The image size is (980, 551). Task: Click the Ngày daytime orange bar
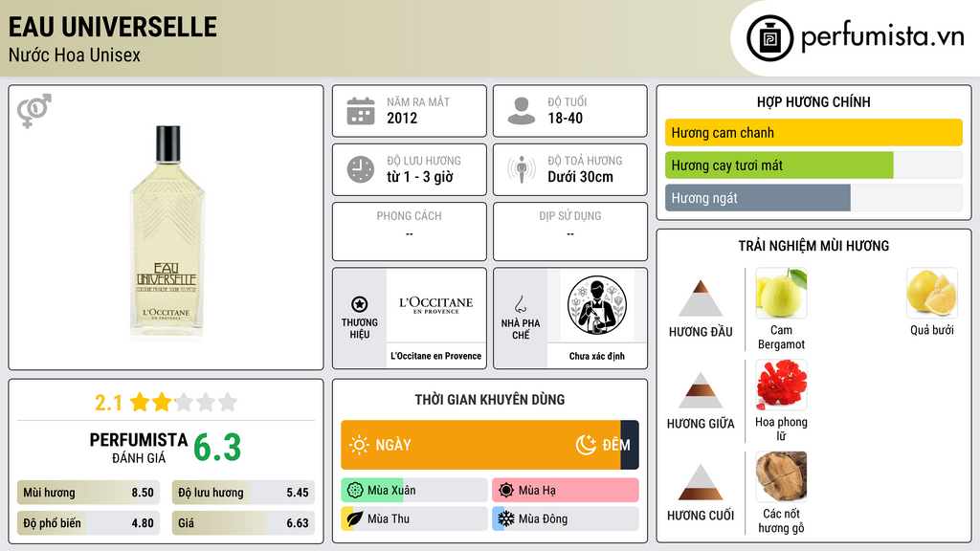480,445
